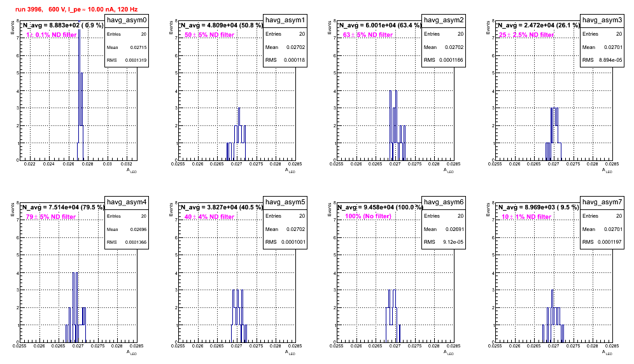Select the havg_asym6 stats box title
The width and height of the screenshot is (634, 364).
(444, 202)
